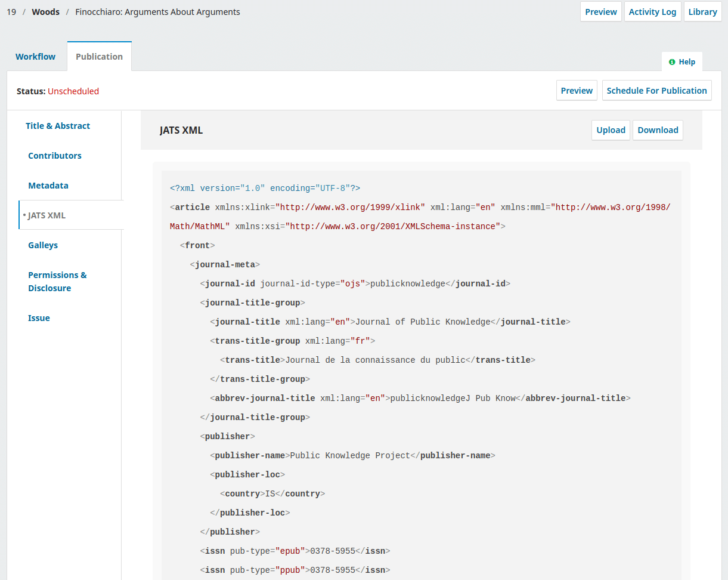Viewport: 728px width, 580px height.
Task: Open the Metadata section
Action: [48, 186]
